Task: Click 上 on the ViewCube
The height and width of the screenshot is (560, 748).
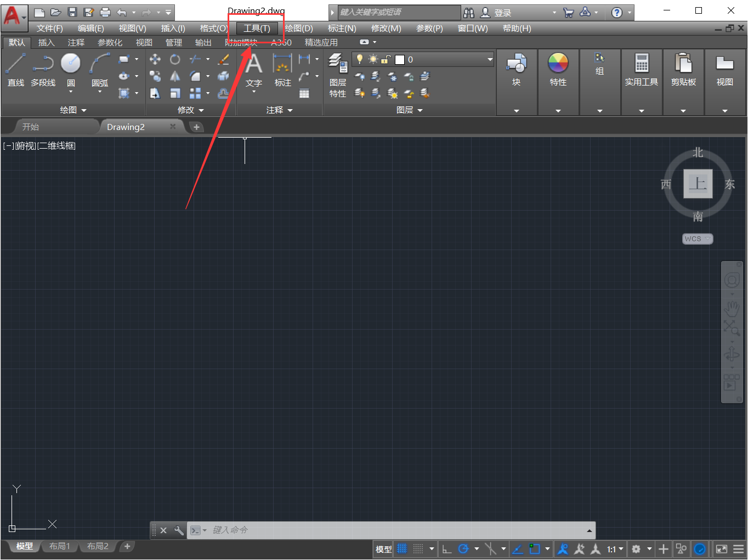Action: point(698,184)
